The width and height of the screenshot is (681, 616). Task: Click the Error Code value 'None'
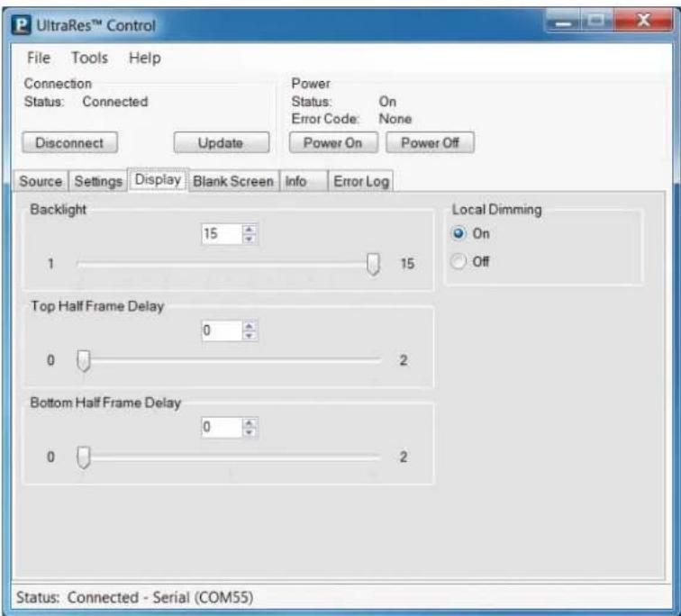coord(395,119)
